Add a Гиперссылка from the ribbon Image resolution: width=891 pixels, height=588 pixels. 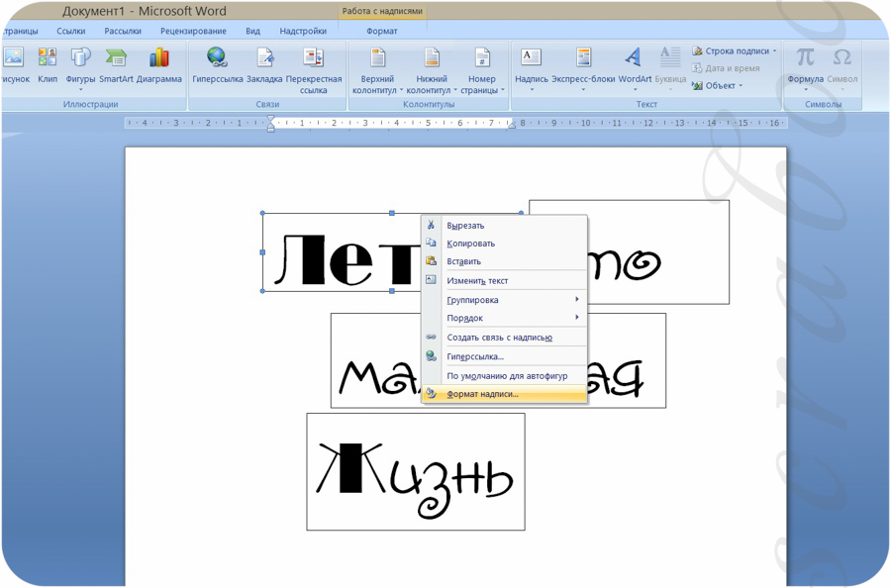[x=218, y=65]
